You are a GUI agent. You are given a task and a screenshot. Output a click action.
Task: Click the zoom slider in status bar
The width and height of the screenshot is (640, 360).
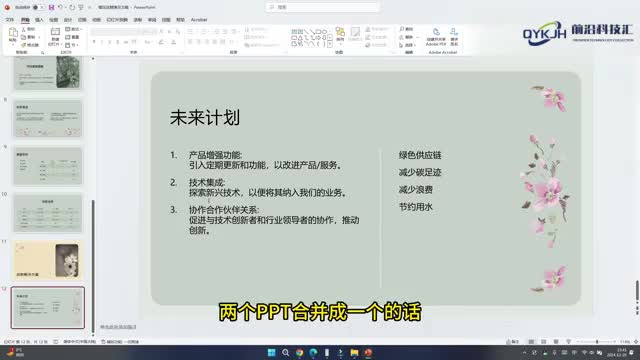[596, 342]
